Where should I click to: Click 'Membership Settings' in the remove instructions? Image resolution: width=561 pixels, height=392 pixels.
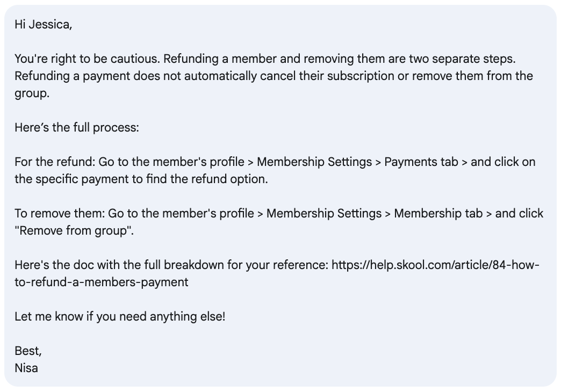[x=324, y=214]
